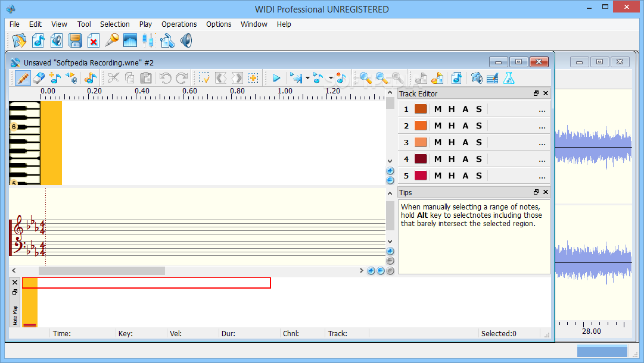Click the add note plus icon
Viewport: 644px width, 363px height.
click(x=55, y=78)
